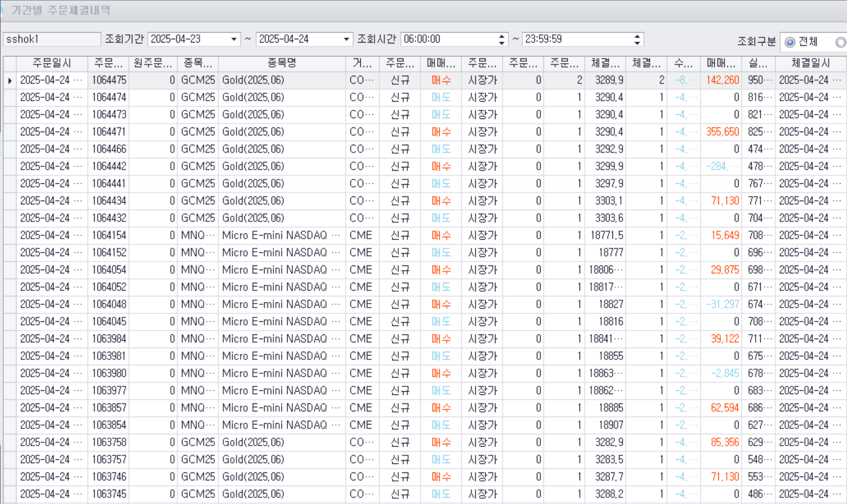
Task: Click price 3283,5 in order 1063757 row
Action: tap(609, 459)
